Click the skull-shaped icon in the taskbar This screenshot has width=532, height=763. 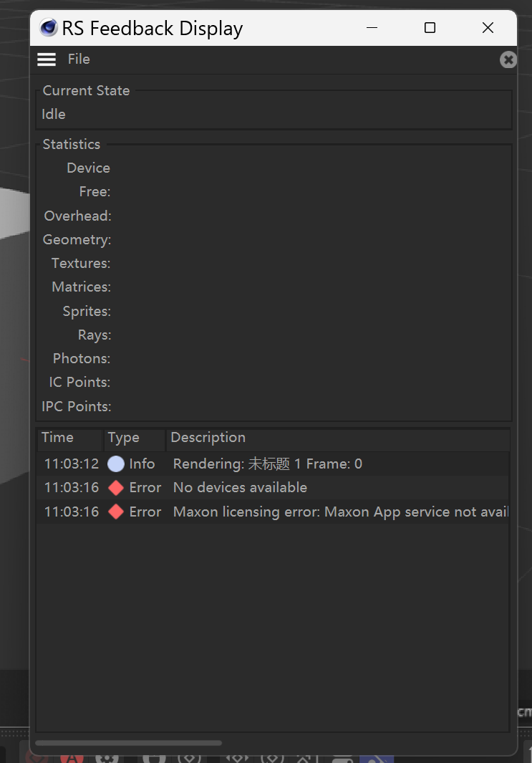coord(107,757)
